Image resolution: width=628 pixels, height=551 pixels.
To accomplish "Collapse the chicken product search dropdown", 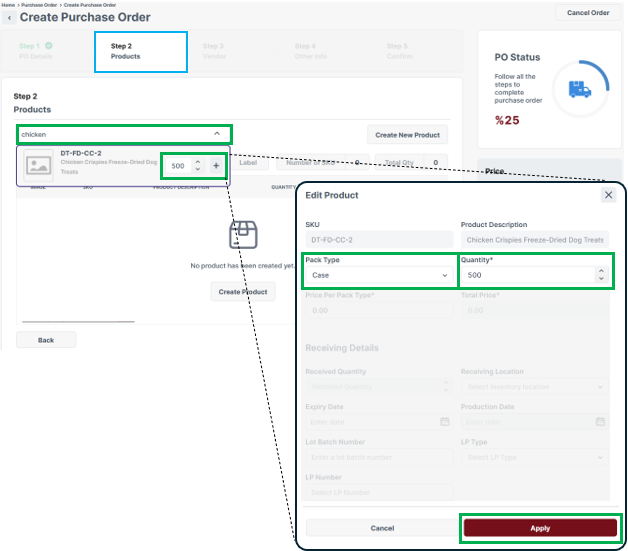I will (x=217, y=133).
